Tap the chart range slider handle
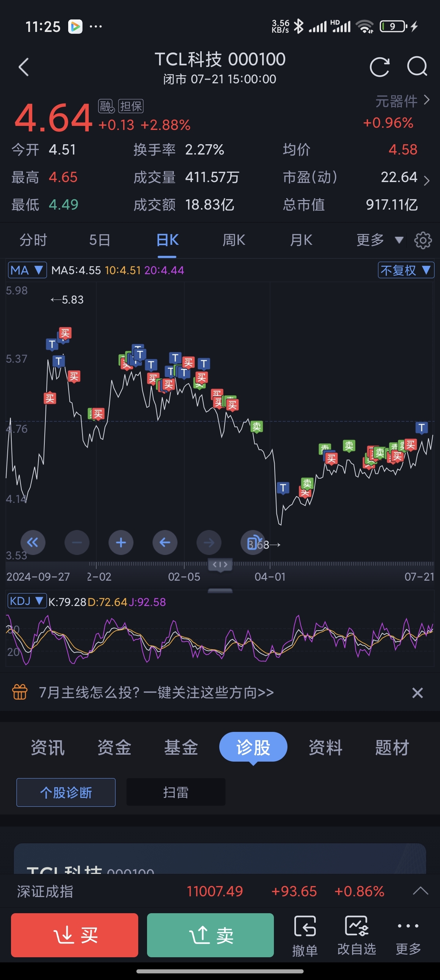440x980 pixels. click(x=220, y=565)
